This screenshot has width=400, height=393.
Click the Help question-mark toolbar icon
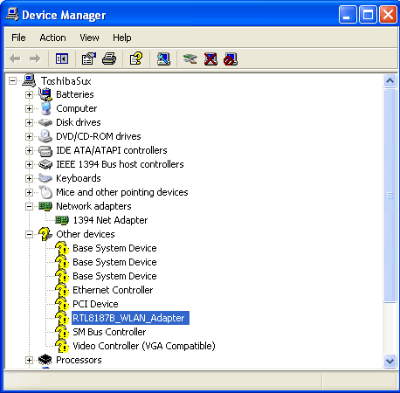tap(136, 59)
